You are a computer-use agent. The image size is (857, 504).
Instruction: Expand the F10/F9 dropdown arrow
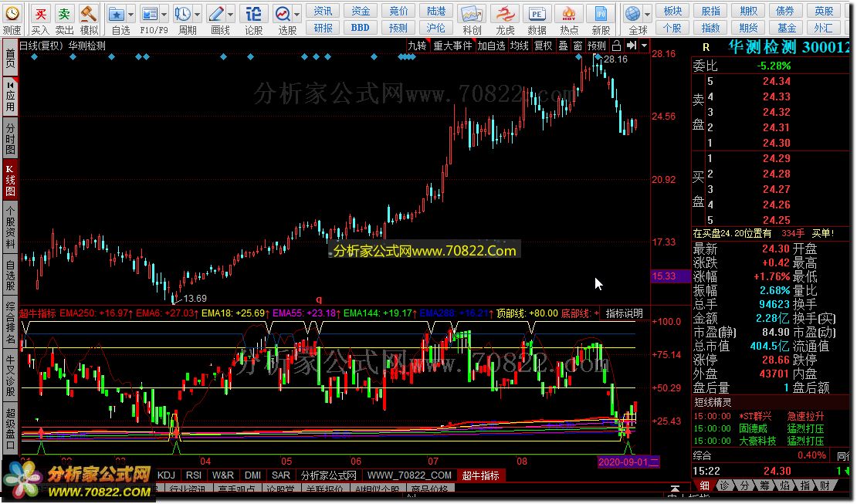coord(164,14)
